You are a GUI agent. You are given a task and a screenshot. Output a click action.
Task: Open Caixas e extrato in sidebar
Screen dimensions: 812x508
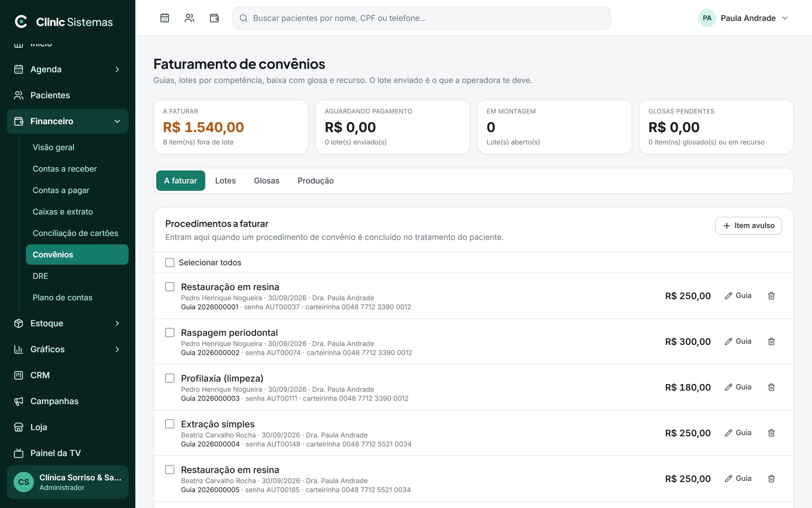[x=77, y=212]
